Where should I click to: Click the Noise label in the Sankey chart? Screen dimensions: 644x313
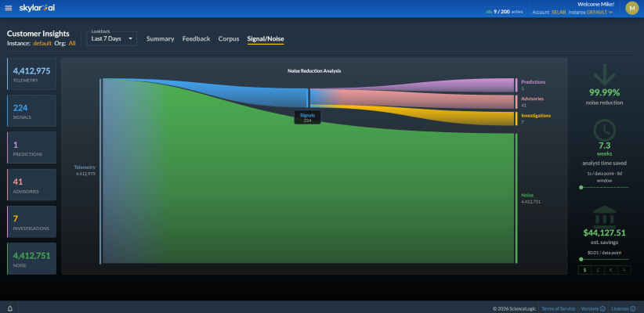pos(527,196)
